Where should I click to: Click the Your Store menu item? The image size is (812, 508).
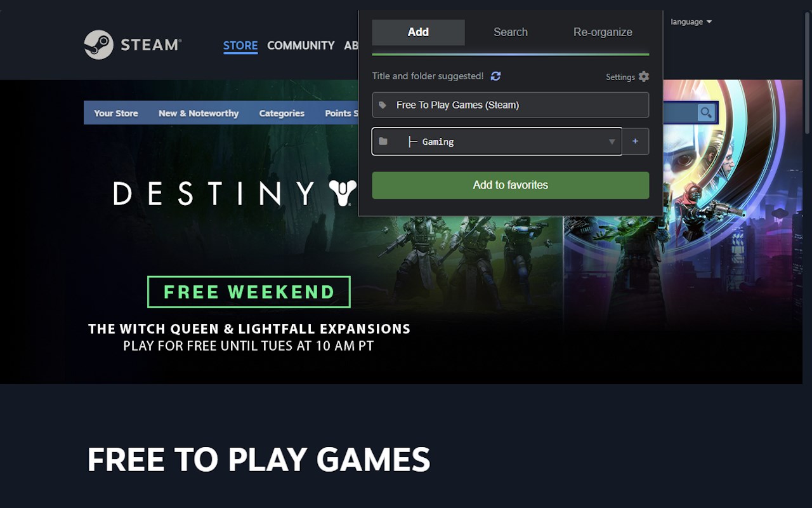point(116,113)
